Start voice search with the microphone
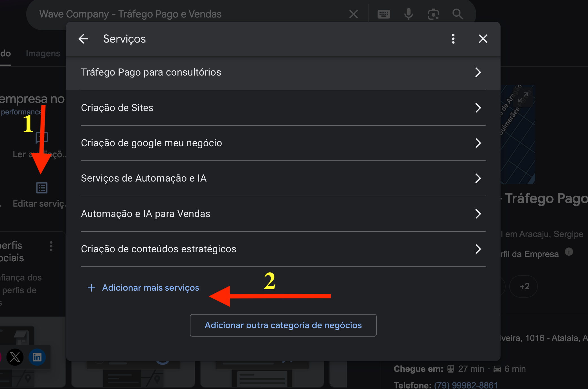 pyautogui.click(x=409, y=14)
